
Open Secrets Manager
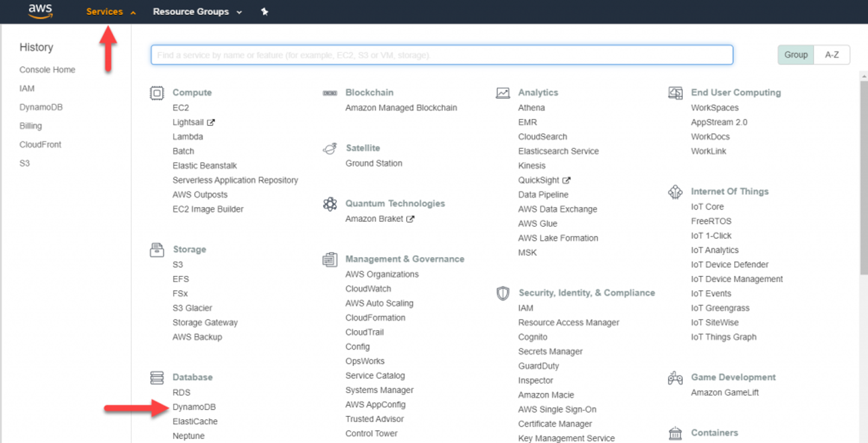[x=550, y=352]
